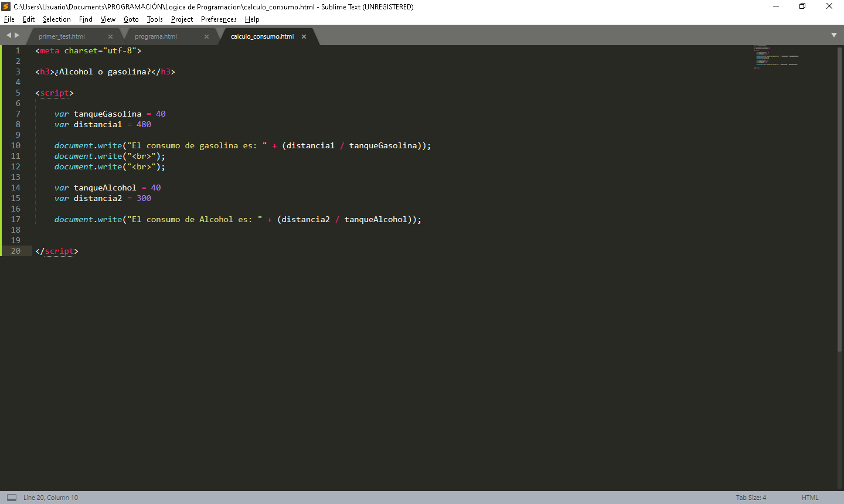
Task: Switch to the primer_test.html tab
Action: 62,36
